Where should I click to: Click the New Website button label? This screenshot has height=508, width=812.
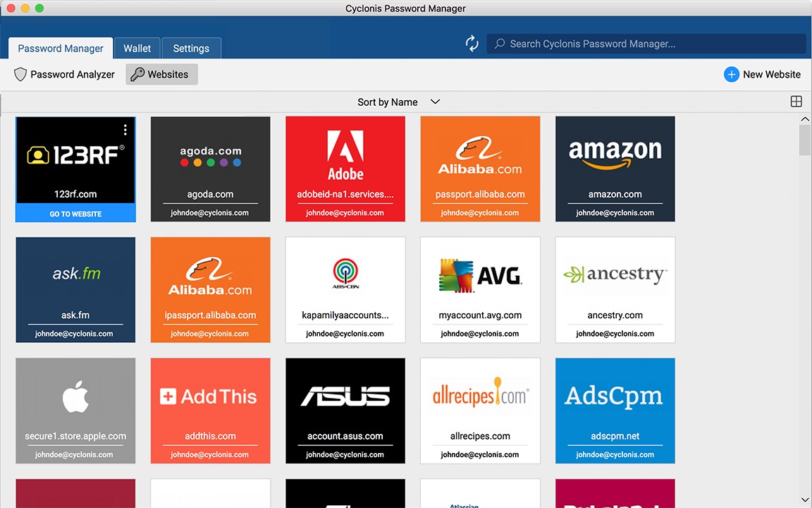click(771, 74)
